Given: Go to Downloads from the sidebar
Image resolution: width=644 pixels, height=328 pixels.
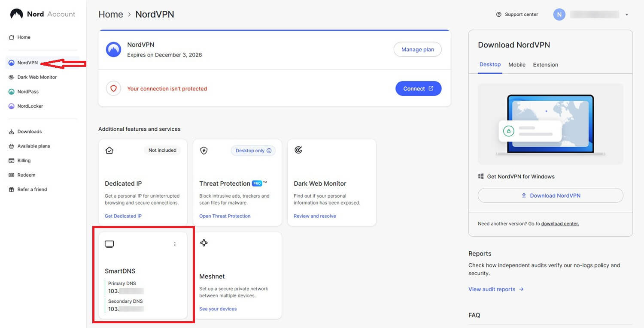Looking at the screenshot, I should click(29, 131).
